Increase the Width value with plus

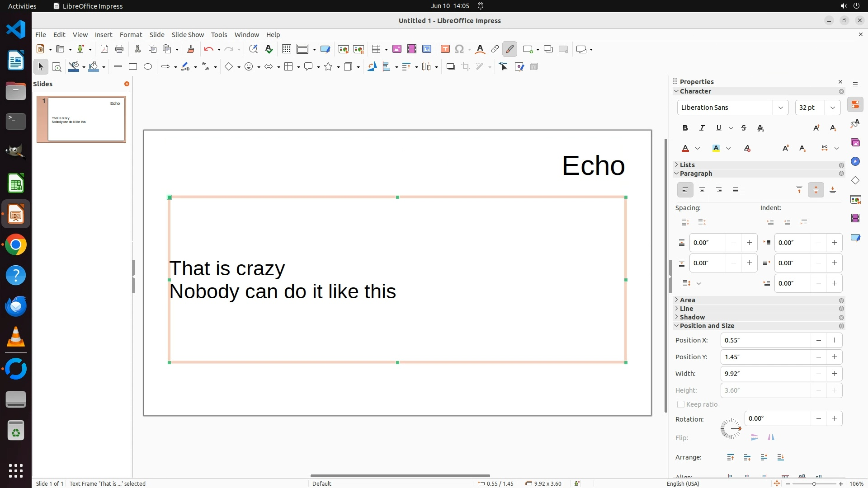pos(834,374)
